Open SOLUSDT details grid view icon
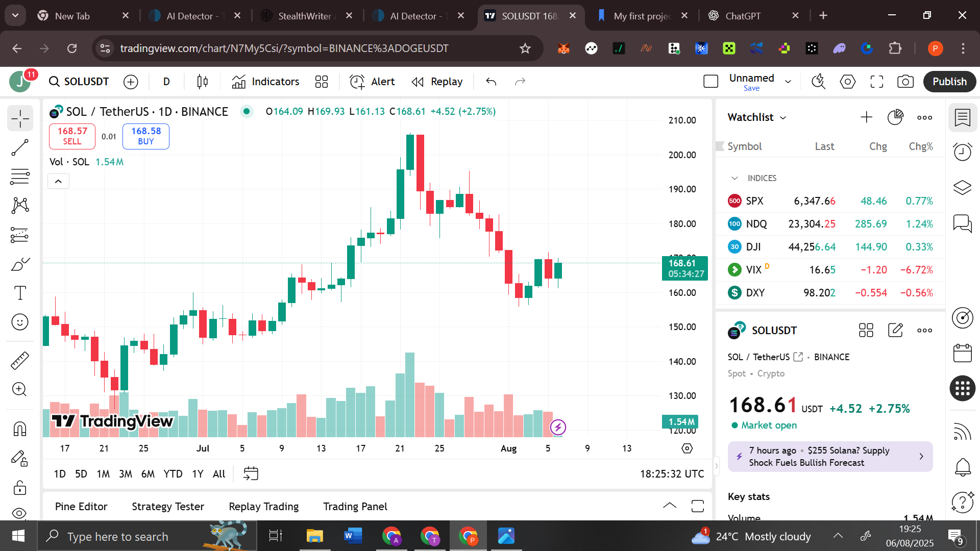The width and height of the screenshot is (980, 551). (866, 330)
